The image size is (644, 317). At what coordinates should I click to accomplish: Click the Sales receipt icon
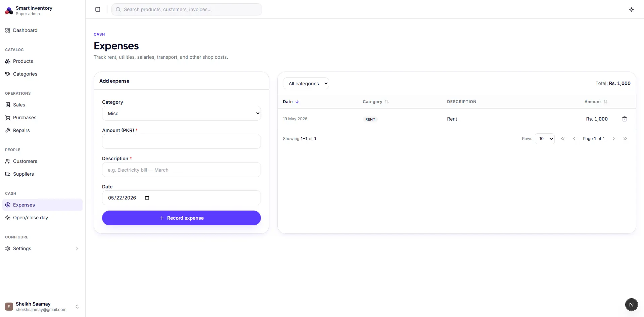coord(8,105)
